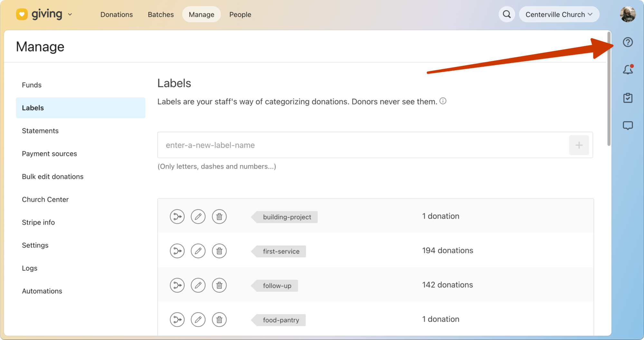Click the add label plus button

coord(579,145)
